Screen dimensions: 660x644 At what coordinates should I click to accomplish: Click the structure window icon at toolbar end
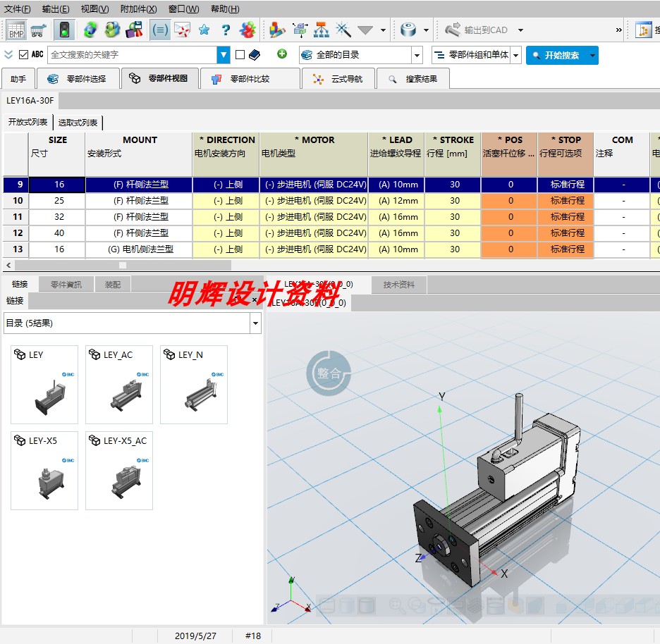click(644, 30)
